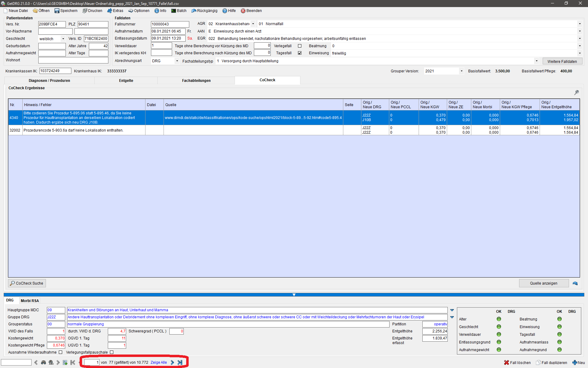Image resolution: width=588 pixels, height=368 pixels.
Task: Open the Extras toolbar item
Action: coord(115,11)
